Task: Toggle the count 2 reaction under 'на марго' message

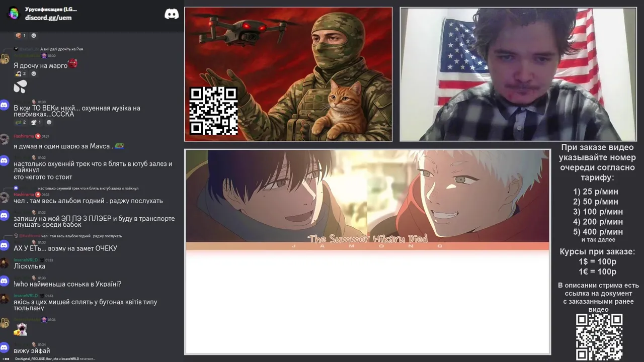Action: tap(21, 74)
